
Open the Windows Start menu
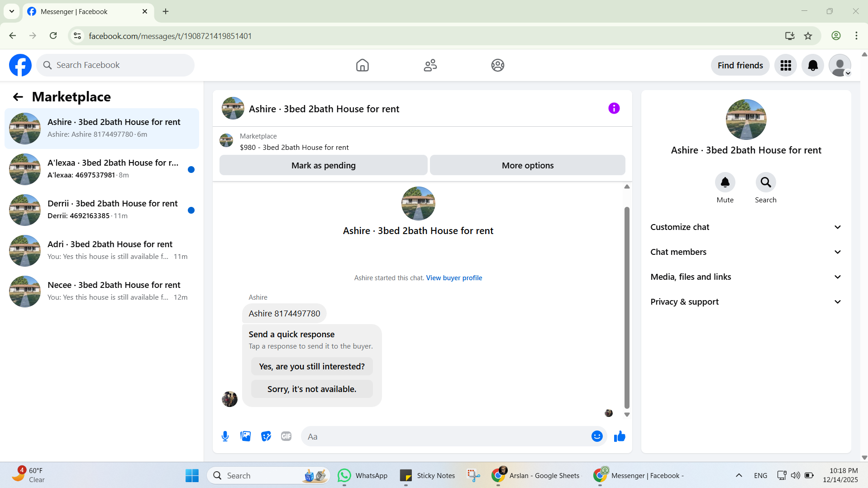pyautogui.click(x=192, y=475)
